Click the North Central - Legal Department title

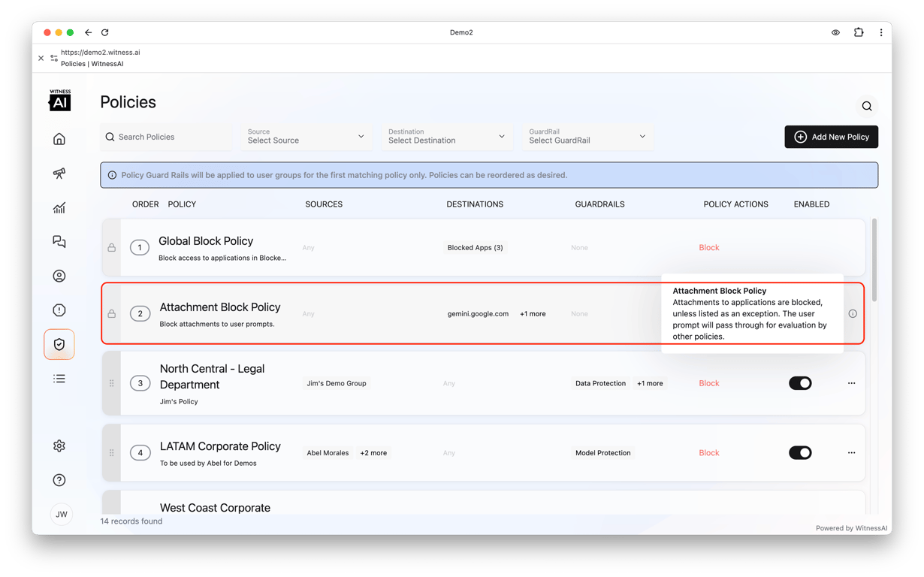[x=212, y=376]
